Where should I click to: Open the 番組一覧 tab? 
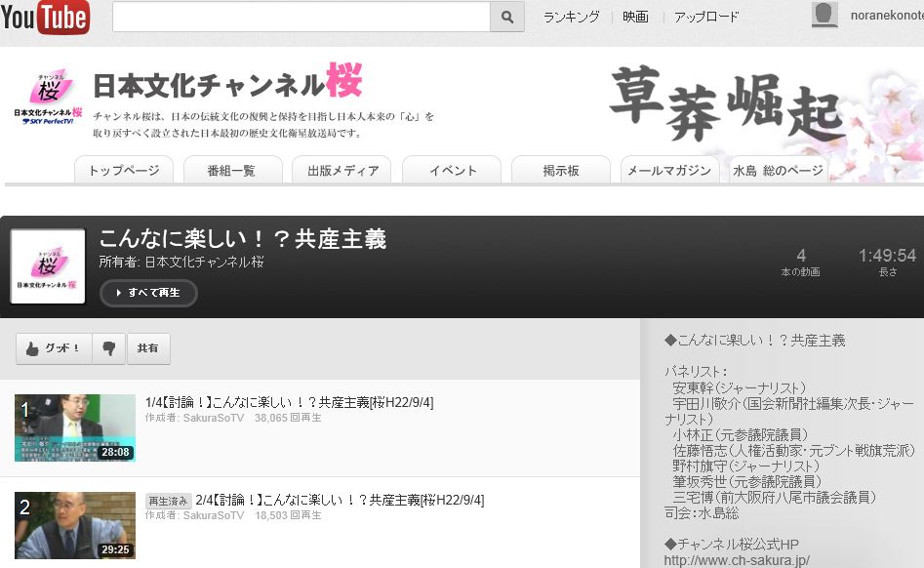pos(231,170)
